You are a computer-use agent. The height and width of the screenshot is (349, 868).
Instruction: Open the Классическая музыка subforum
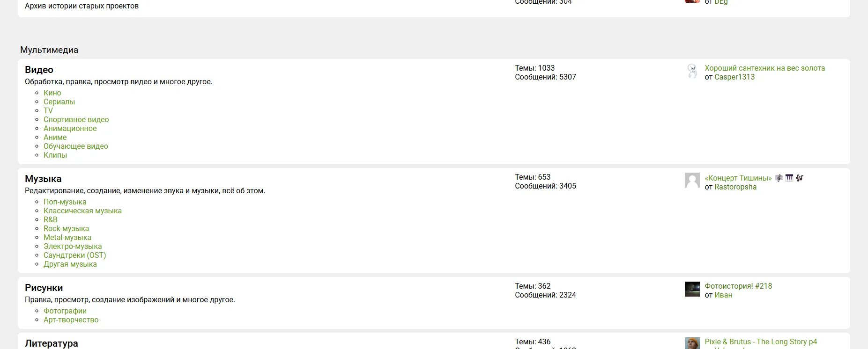click(82, 211)
